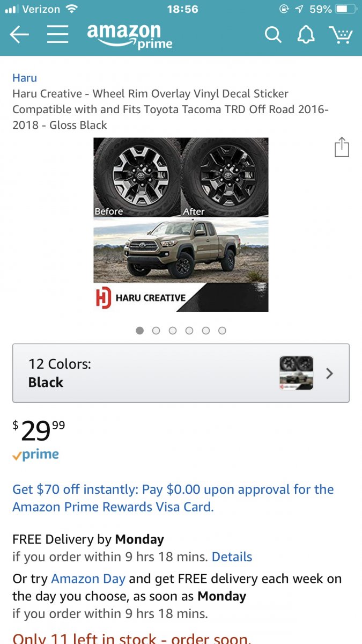Open the Haru brand link
The width and height of the screenshot is (362, 644).
[25, 78]
